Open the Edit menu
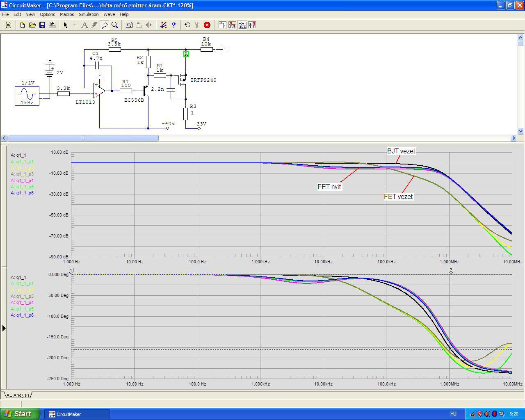This screenshot has height=420, width=525. pyautogui.click(x=17, y=14)
